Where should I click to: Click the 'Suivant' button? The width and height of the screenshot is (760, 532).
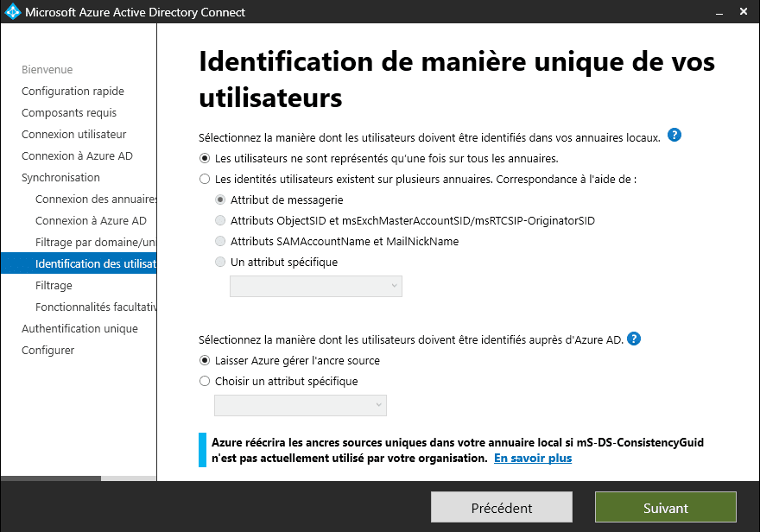[665, 508]
